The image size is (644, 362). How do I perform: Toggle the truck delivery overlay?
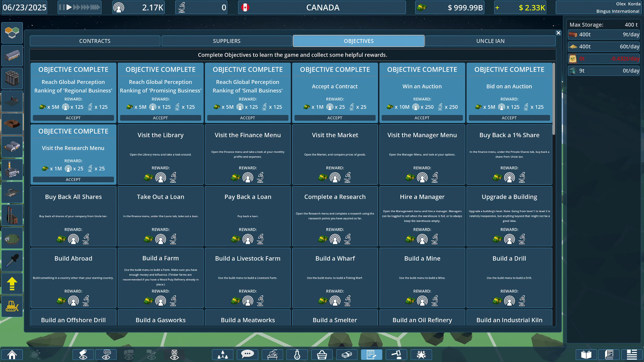128,354
